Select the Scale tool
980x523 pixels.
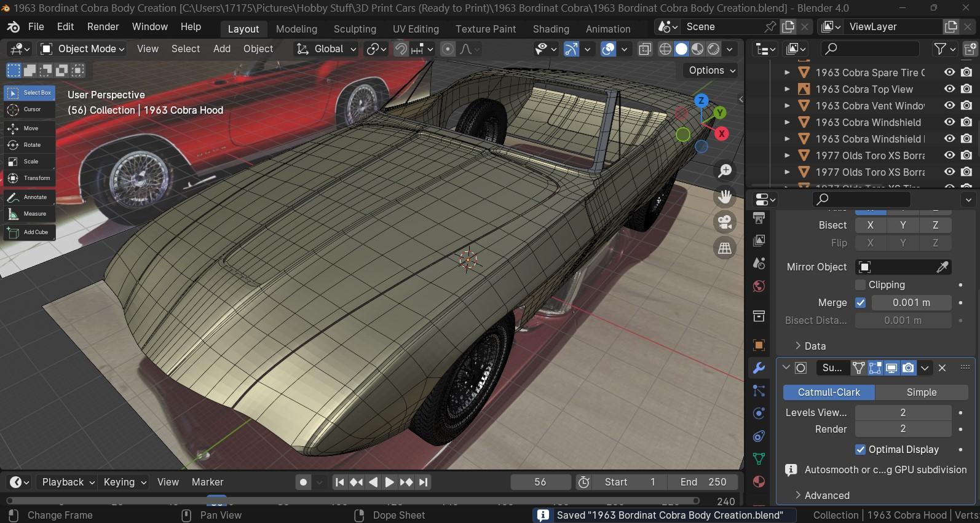coord(30,162)
